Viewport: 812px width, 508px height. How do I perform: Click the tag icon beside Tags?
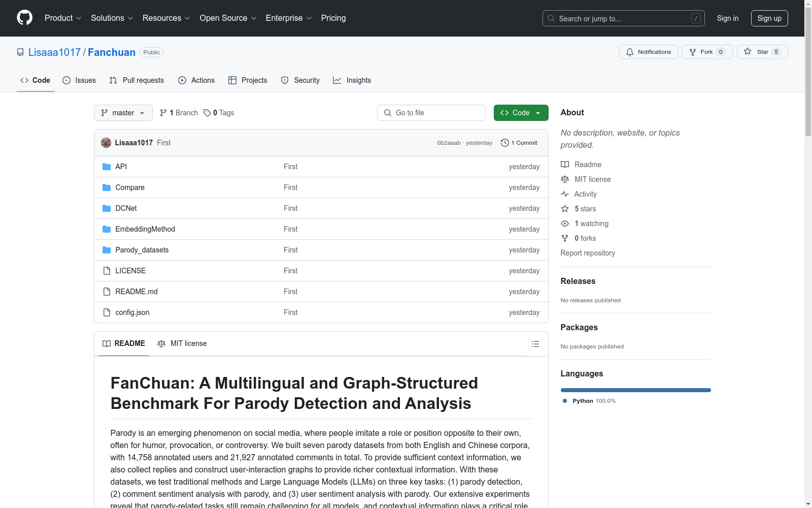[x=207, y=113]
